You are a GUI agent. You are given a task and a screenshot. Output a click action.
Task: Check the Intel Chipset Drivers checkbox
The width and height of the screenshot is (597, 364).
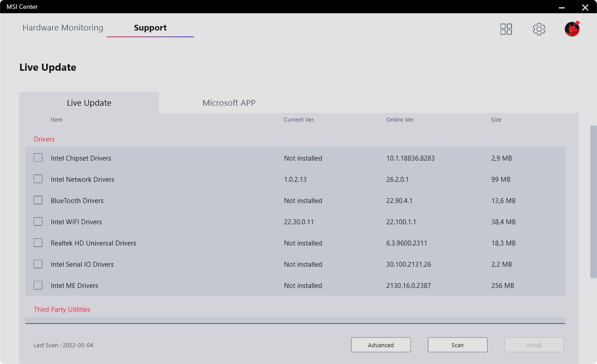pos(38,158)
